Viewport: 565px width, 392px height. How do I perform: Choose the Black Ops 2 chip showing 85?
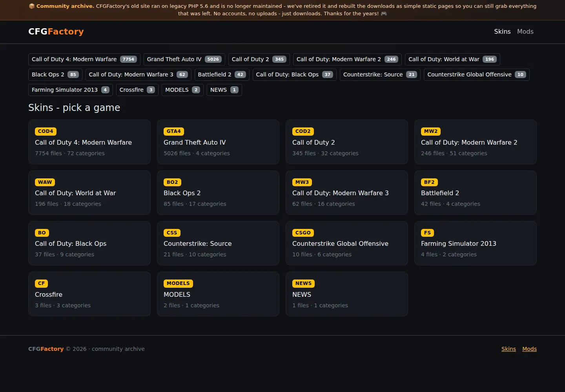tap(55, 74)
